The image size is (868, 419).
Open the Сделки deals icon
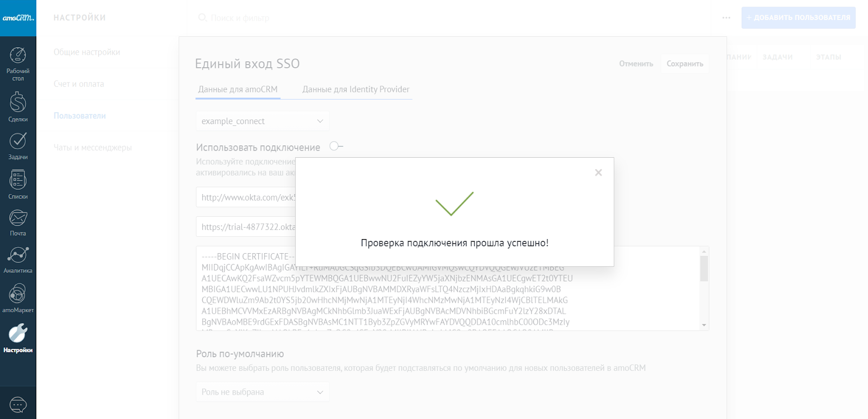point(18,102)
